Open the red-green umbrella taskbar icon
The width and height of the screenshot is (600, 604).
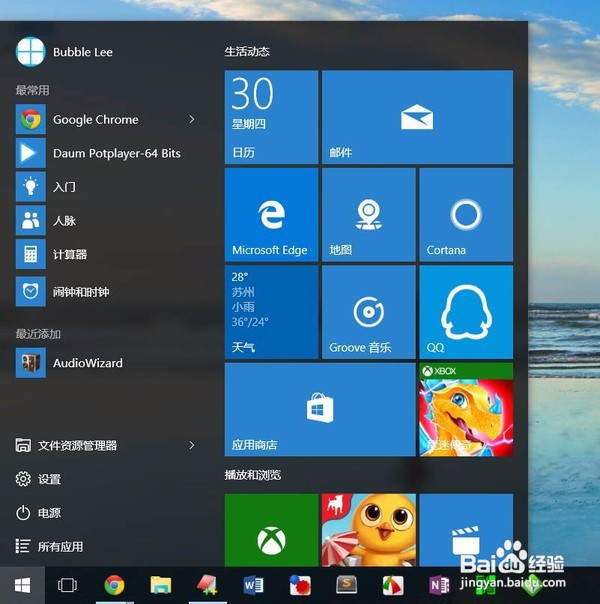point(393,586)
